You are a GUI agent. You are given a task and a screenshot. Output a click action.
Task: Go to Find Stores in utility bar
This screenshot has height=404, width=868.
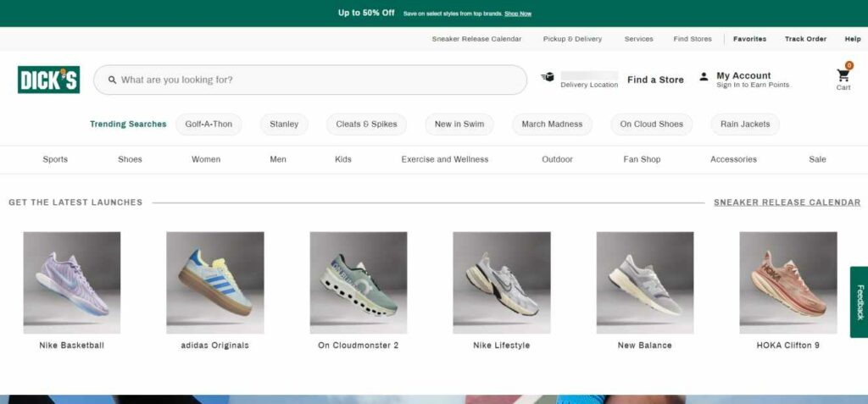693,39
